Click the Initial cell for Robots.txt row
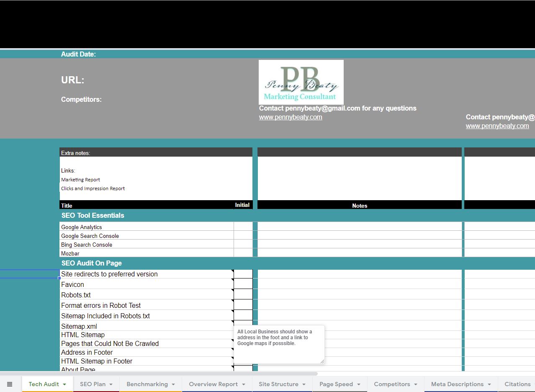This screenshot has width=535, height=392. click(x=243, y=295)
